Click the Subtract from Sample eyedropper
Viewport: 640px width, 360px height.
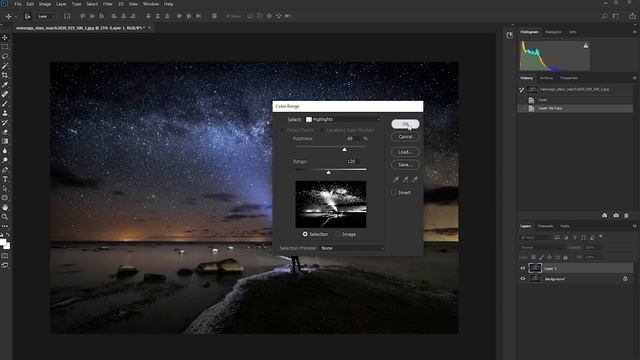point(415,179)
